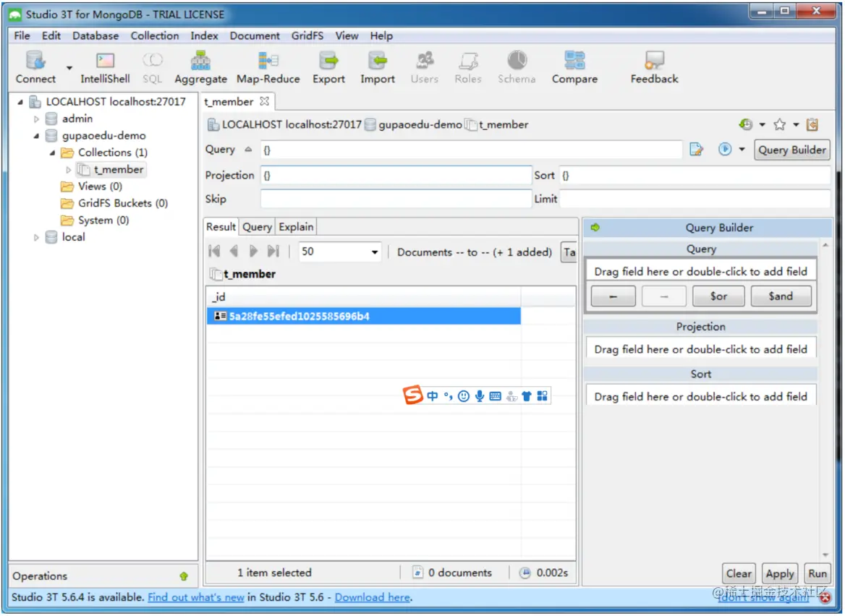Image resolution: width=845 pixels, height=616 pixels.
Task: Switch to the Result tab
Action: click(221, 227)
